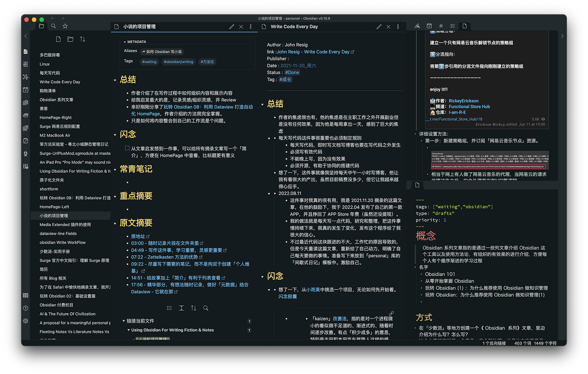Open HomePage-Right note in file list

[x=55, y=118]
